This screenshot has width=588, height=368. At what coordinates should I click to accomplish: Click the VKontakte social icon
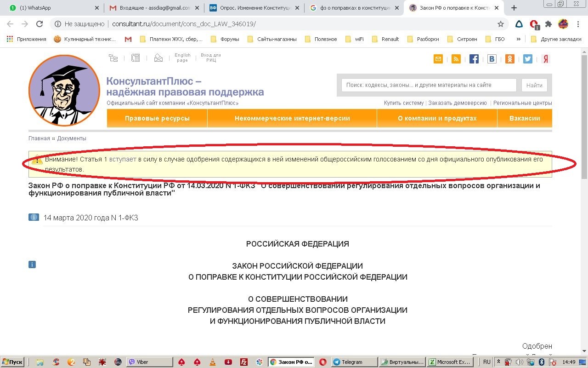click(x=492, y=59)
